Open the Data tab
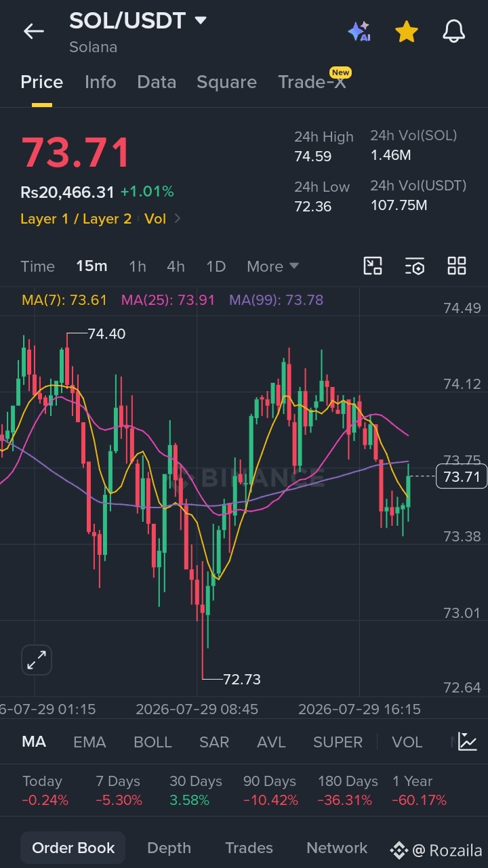488x868 pixels. [x=157, y=82]
